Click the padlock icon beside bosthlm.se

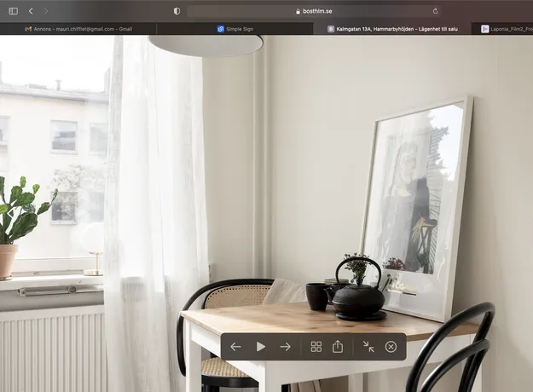[x=298, y=12]
